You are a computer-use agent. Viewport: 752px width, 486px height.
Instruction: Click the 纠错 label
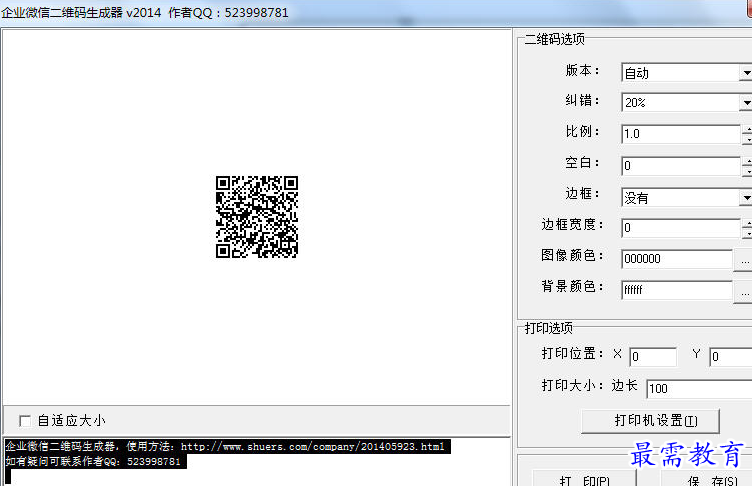point(582,100)
